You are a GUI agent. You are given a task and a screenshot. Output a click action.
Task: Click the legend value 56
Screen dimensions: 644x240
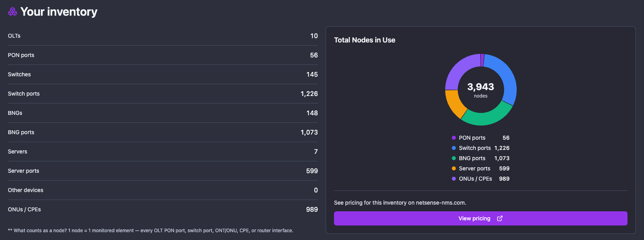[506, 138]
